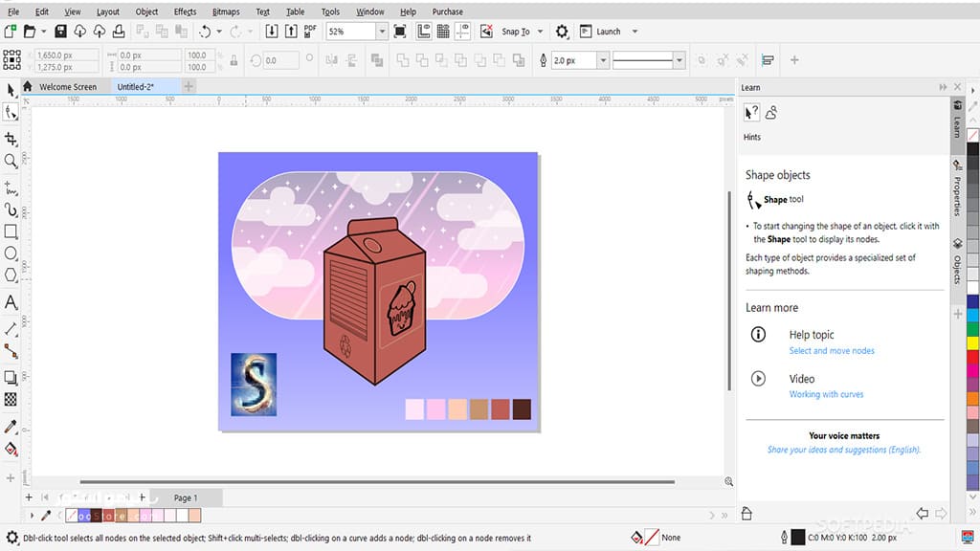Open the Object menu
980x551 pixels.
point(146,11)
